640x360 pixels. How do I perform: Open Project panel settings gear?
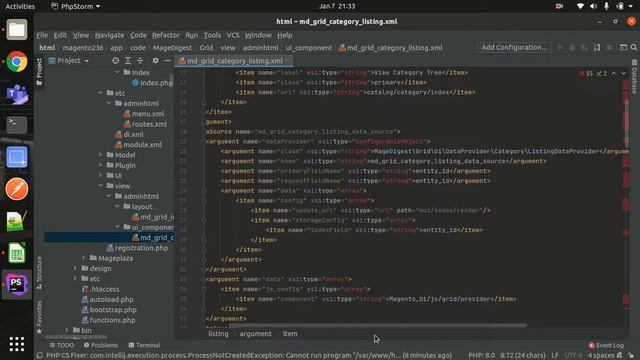click(156, 60)
